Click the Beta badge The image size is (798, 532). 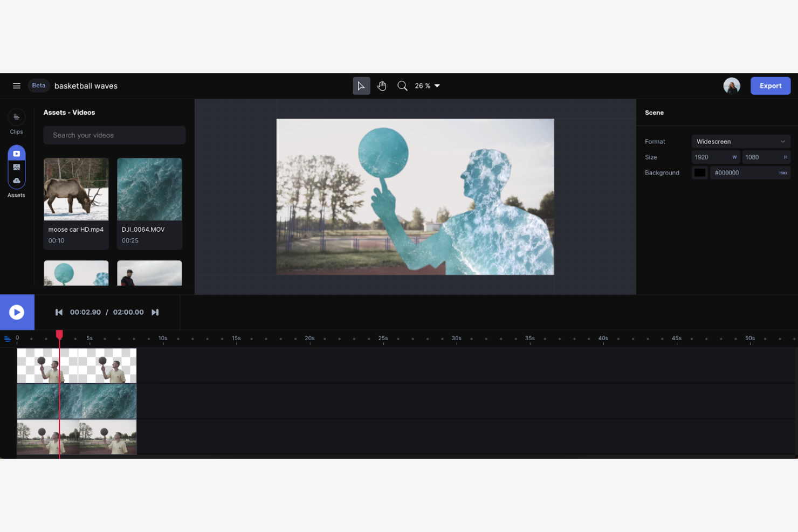click(x=38, y=85)
